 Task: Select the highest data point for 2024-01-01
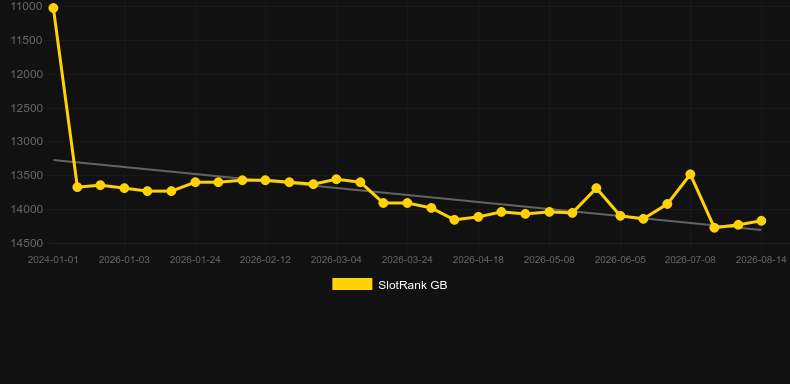click(x=53, y=8)
